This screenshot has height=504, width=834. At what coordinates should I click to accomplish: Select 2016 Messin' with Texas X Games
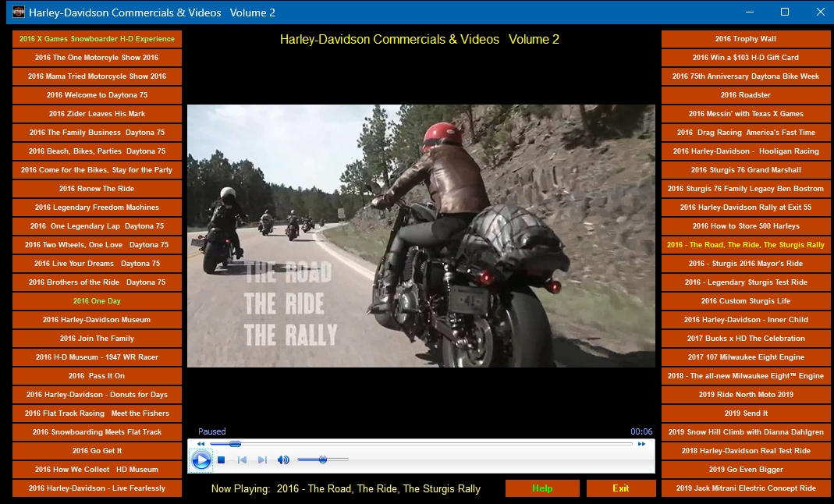746,114
